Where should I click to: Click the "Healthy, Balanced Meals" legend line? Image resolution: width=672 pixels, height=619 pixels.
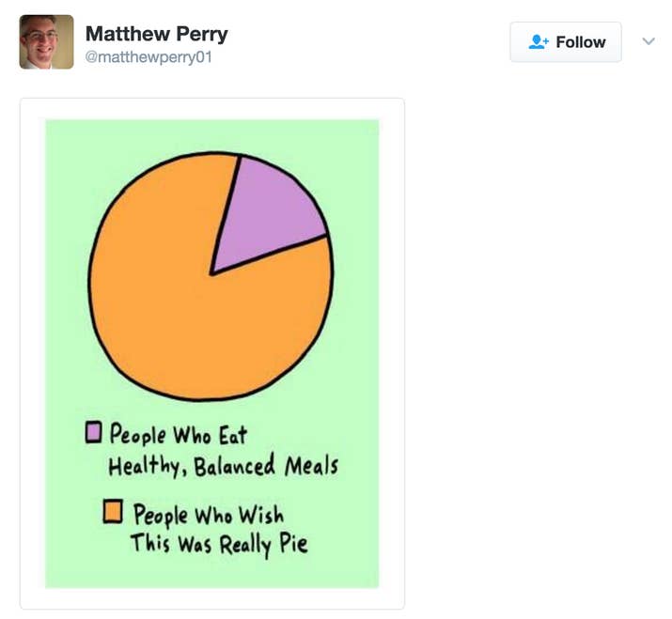223,465
